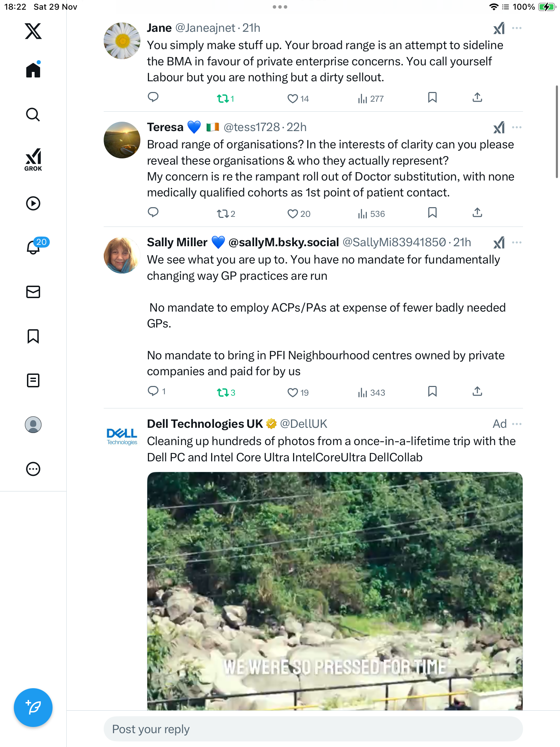Image resolution: width=560 pixels, height=747 pixels.
Task: Reply to Sally Miller's post
Action: (x=153, y=391)
